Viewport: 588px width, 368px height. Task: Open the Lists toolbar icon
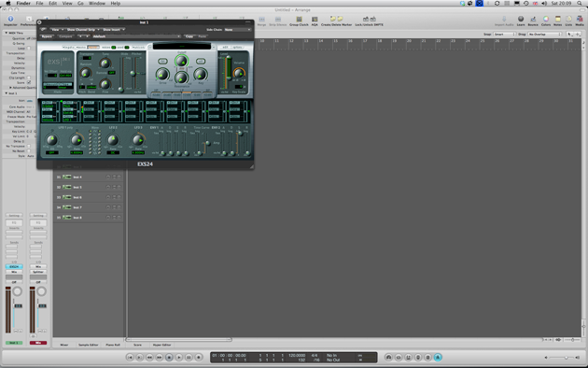568,21
